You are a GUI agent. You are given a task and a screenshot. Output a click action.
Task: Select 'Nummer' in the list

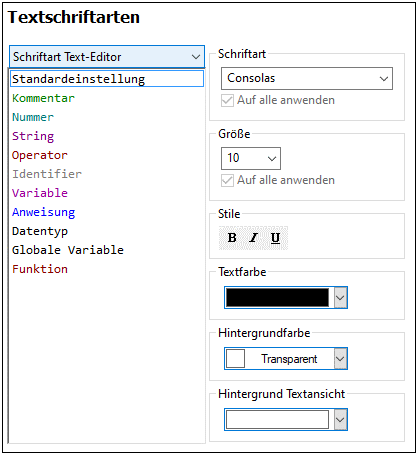pos(33,117)
